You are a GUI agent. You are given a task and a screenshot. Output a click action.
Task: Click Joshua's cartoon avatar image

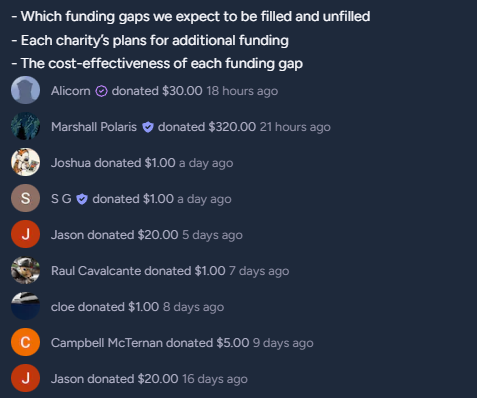coord(25,162)
